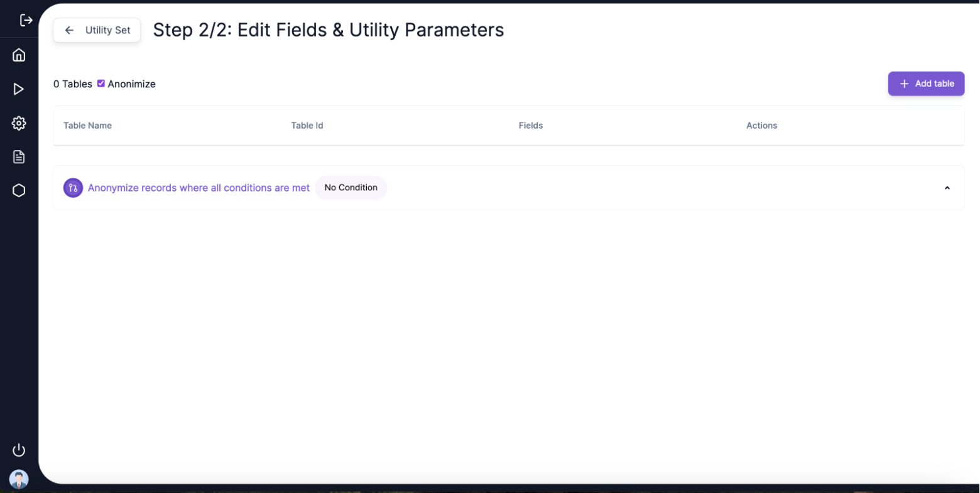Viewport: 980px width, 493px height.
Task: Click the Table Name column header
Action: (87, 126)
